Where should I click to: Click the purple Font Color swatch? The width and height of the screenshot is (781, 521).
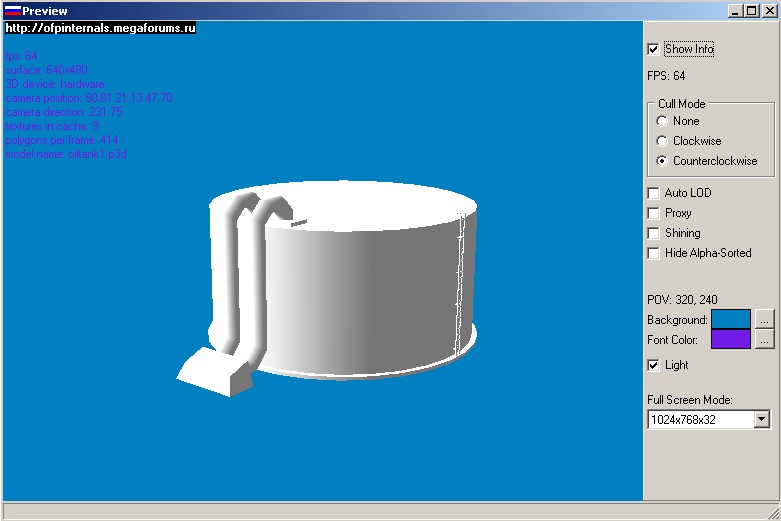click(x=730, y=340)
